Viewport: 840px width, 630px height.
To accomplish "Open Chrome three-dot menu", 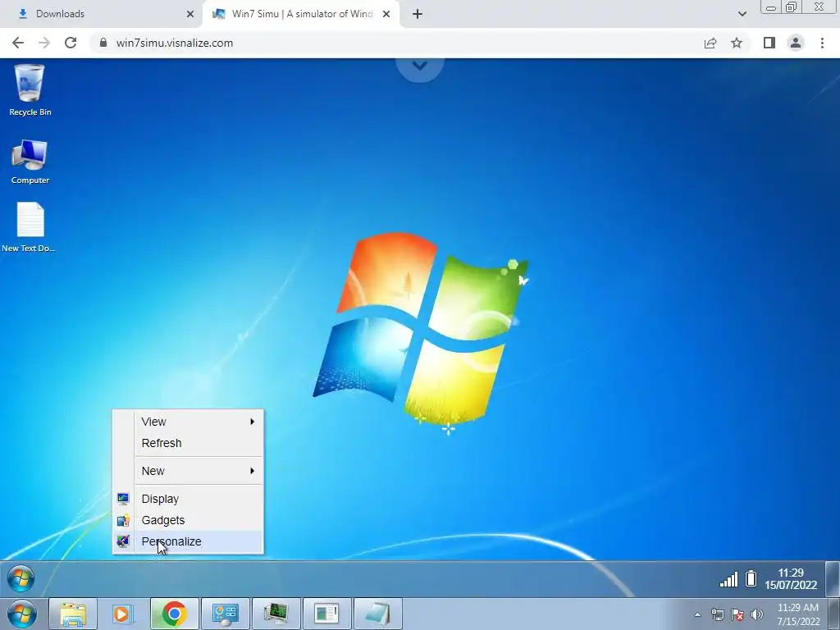I will point(822,43).
